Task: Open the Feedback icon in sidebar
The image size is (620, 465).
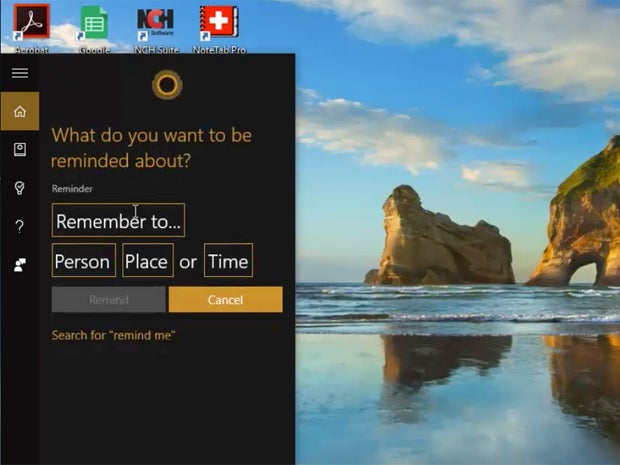Action: 20,265
